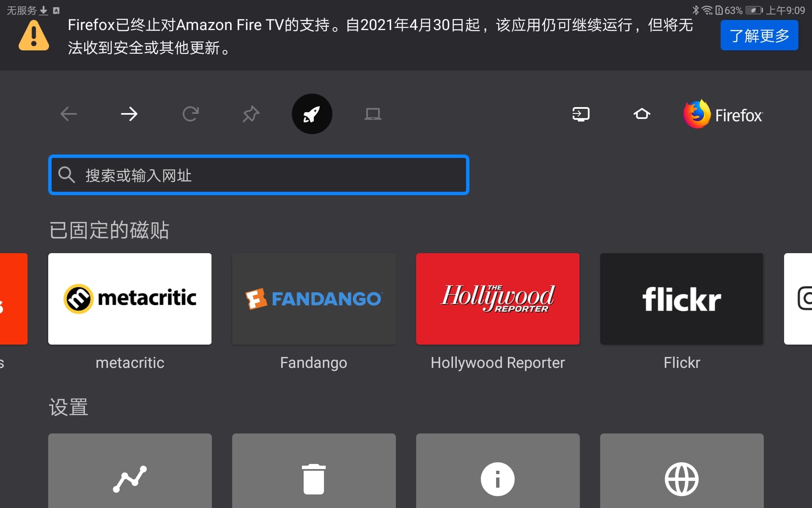
Task: Click the battery percentage 63% text
Action: (734, 10)
